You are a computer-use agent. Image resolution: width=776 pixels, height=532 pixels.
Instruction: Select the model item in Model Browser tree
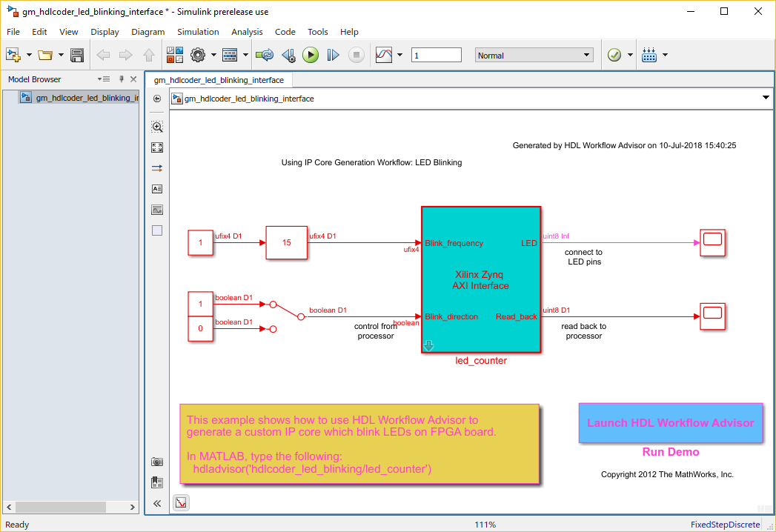click(x=79, y=98)
